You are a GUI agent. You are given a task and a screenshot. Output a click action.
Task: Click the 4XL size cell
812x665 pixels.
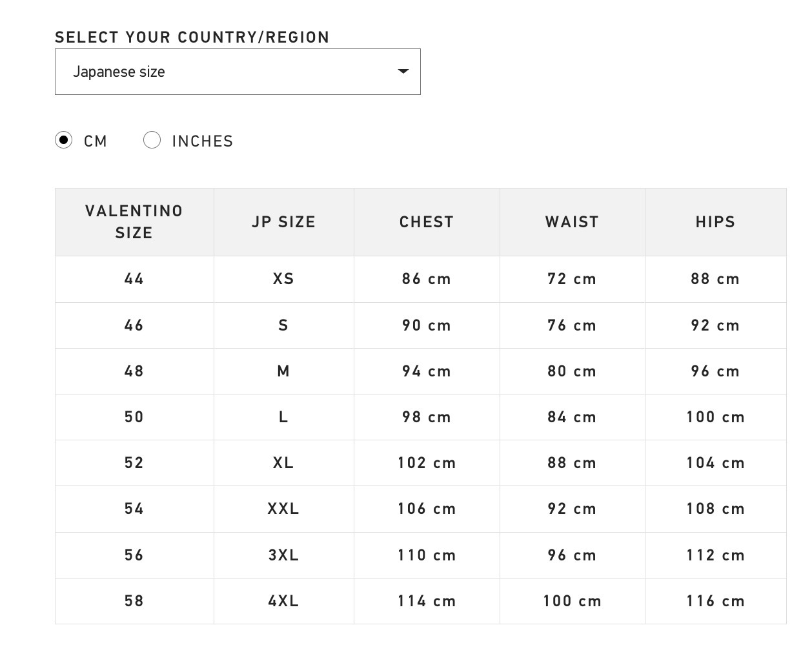(284, 601)
